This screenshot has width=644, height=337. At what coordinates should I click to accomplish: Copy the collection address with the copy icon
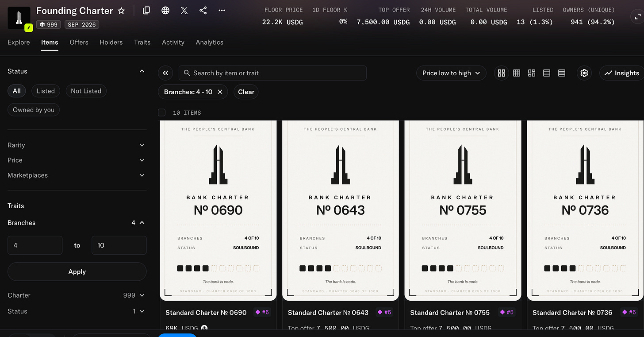coord(146,10)
